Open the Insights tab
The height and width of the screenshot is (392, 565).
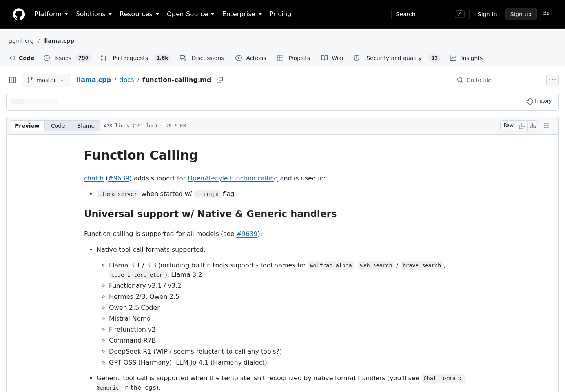tap(467, 58)
